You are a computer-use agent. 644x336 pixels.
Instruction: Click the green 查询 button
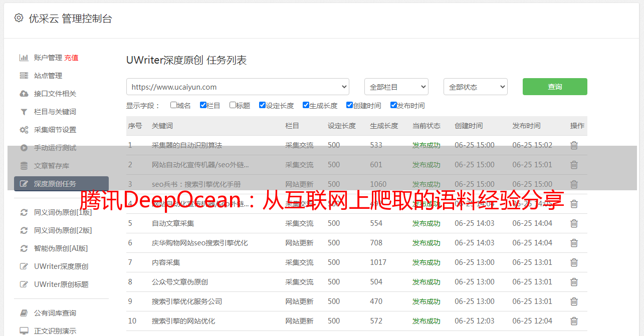(555, 87)
